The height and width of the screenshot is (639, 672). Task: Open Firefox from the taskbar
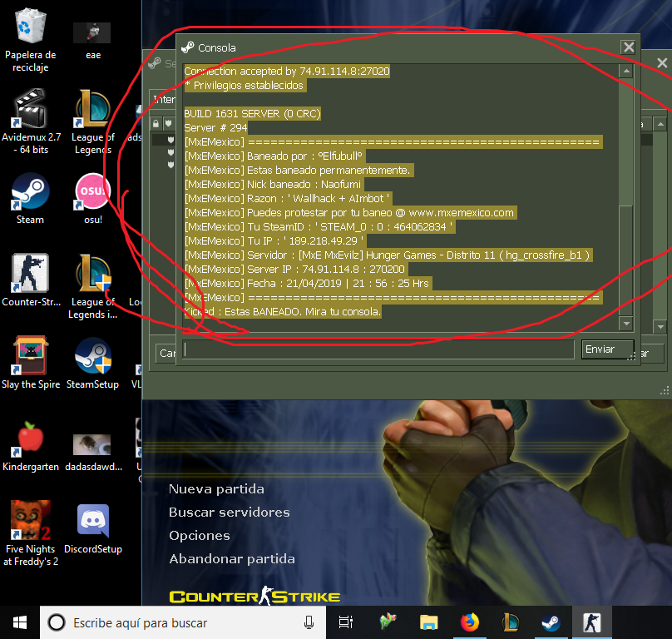pyautogui.click(x=470, y=622)
